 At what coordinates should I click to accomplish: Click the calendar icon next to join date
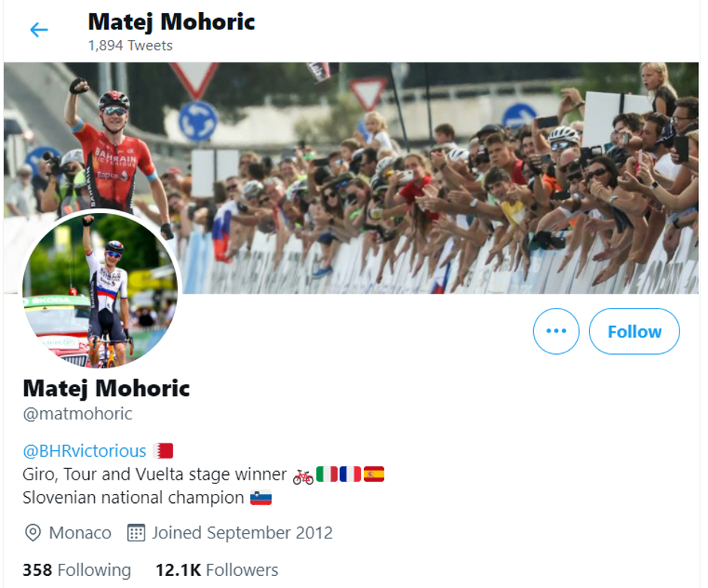coord(138,533)
